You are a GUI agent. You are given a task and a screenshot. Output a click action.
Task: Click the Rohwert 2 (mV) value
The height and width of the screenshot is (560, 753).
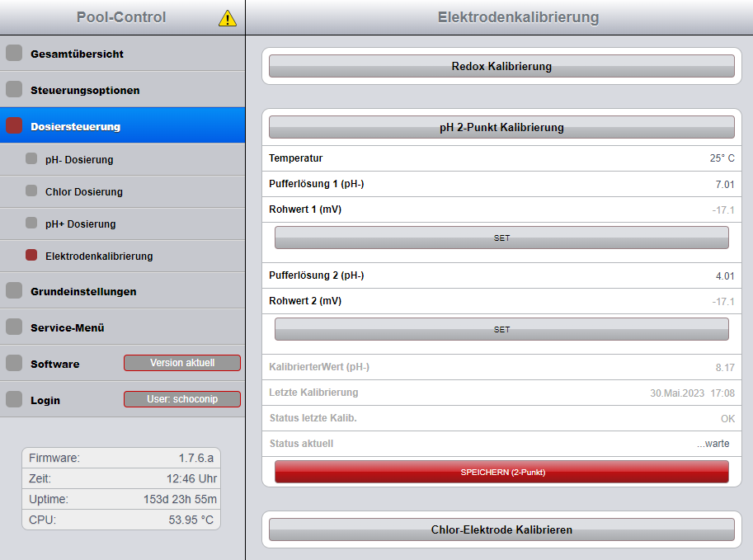[x=723, y=302]
